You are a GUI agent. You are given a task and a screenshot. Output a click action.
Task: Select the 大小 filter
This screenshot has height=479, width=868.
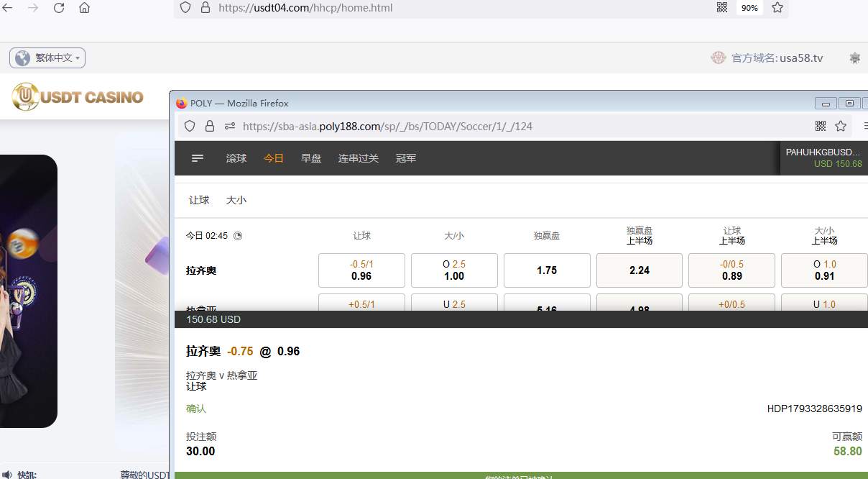point(236,200)
